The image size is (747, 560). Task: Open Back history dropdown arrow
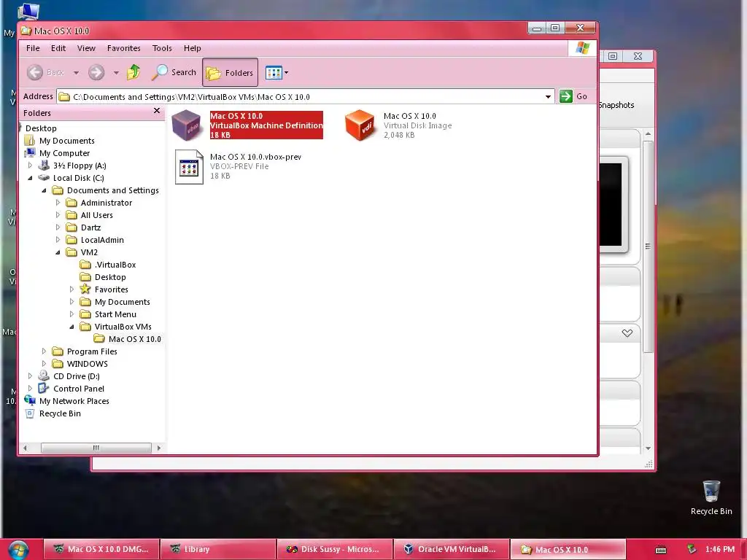click(76, 73)
